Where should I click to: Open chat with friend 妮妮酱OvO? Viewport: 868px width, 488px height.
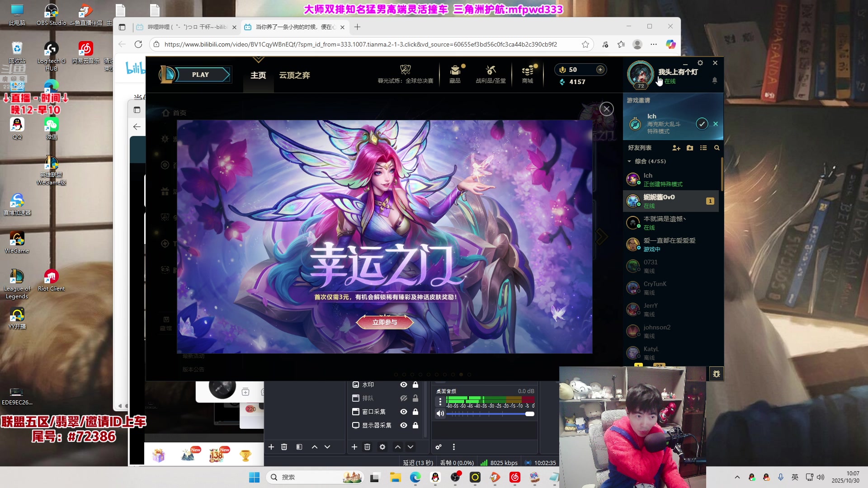pos(671,201)
